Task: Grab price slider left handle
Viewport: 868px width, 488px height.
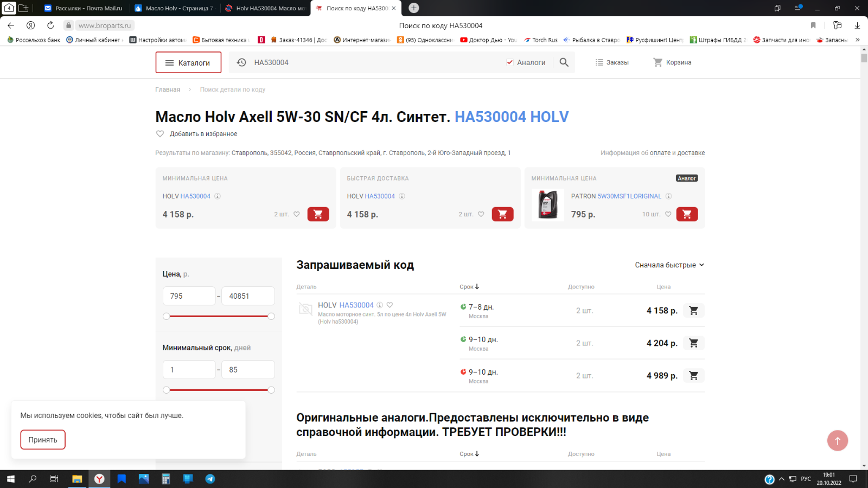Action: 167,316
